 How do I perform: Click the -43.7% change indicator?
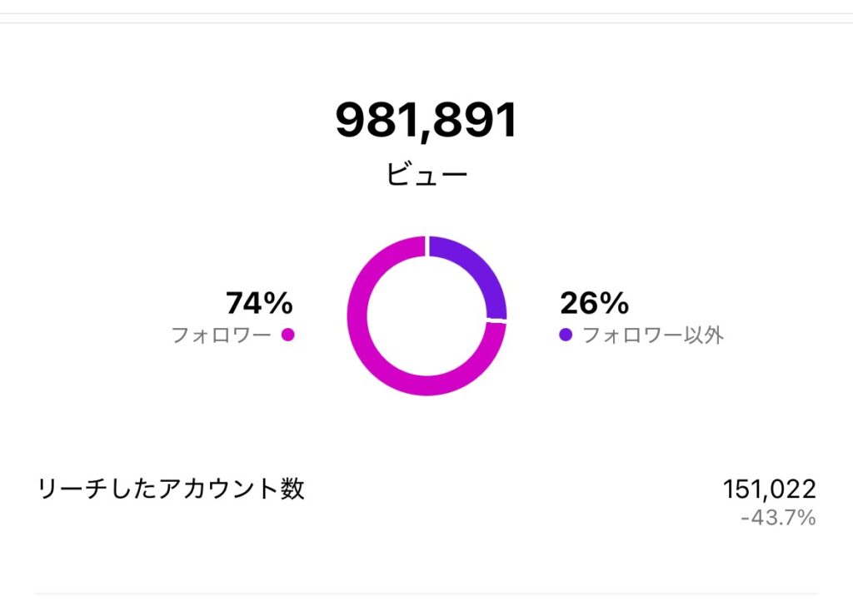coord(778,518)
